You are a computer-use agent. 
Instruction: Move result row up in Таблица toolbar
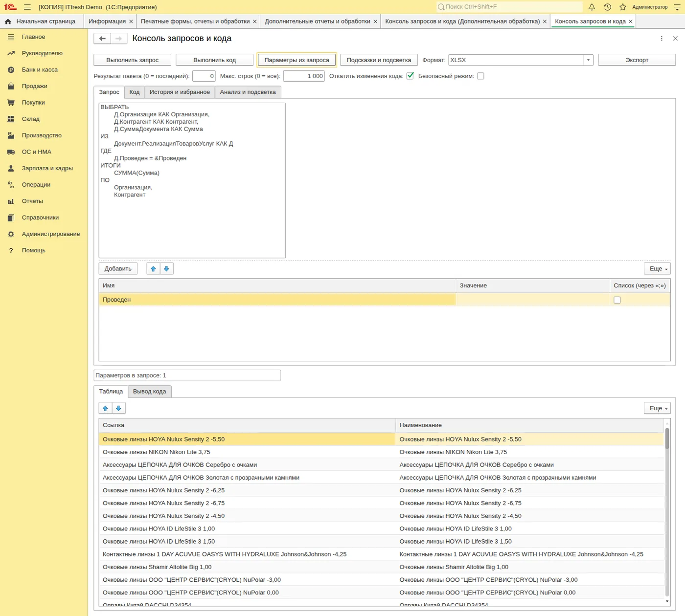click(105, 408)
